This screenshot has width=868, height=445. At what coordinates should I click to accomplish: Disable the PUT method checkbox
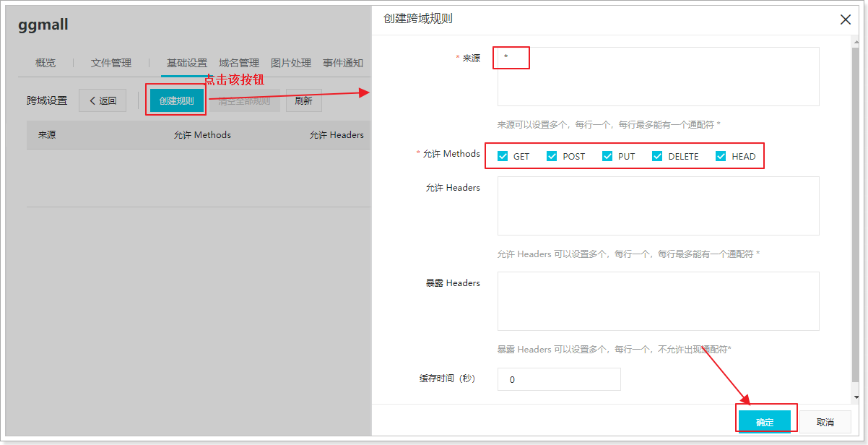tap(607, 156)
